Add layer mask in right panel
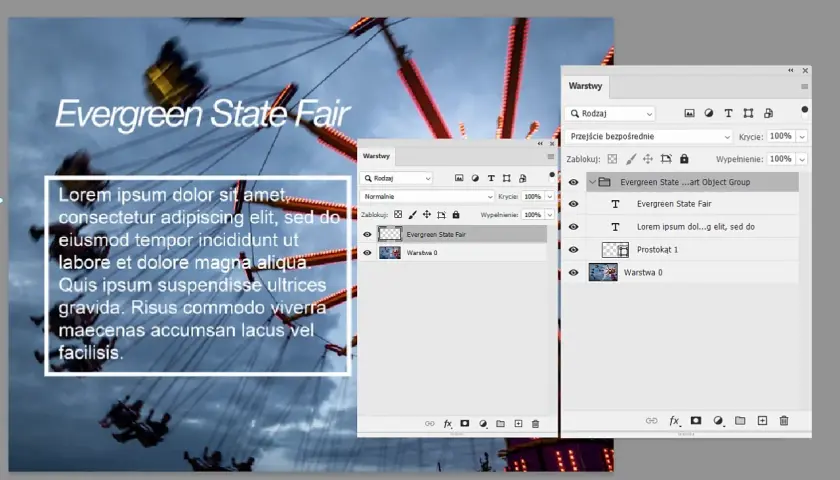Viewport: 840px width, 480px height. [x=696, y=421]
